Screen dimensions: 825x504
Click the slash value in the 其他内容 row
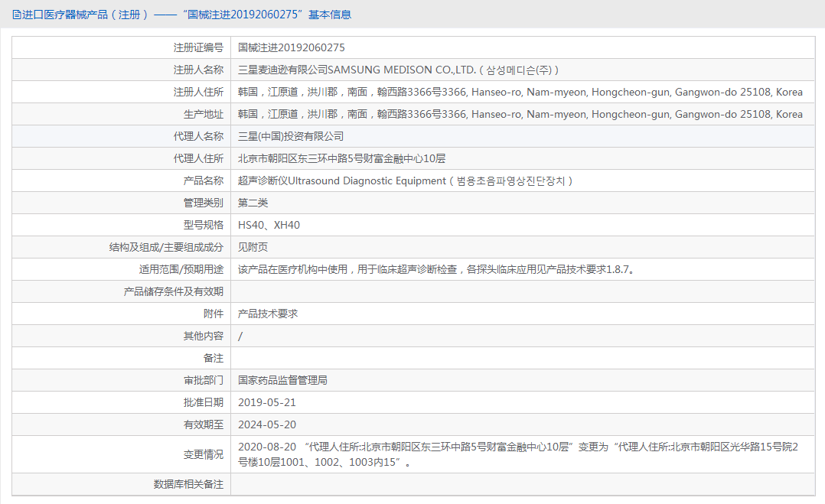point(240,337)
